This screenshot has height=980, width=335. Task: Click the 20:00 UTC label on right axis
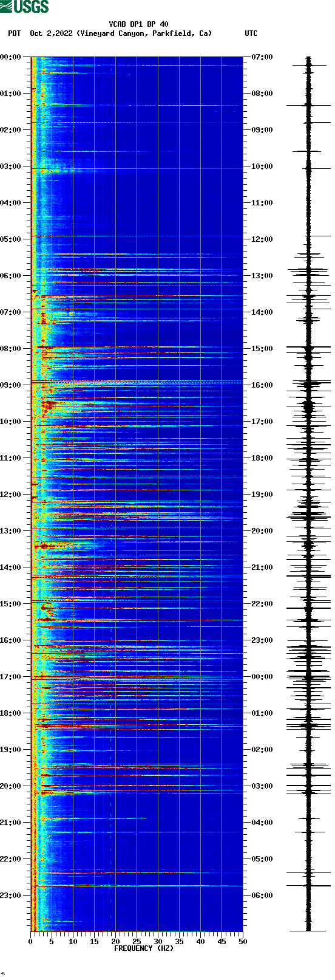[x=262, y=531]
